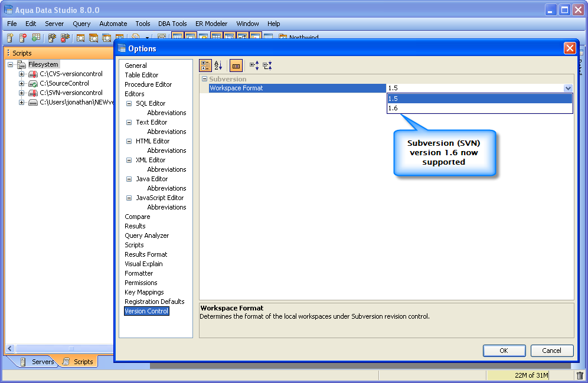Click the Register Server toolbar icon
Image resolution: width=588 pixels, height=383 pixels.
(x=10, y=38)
